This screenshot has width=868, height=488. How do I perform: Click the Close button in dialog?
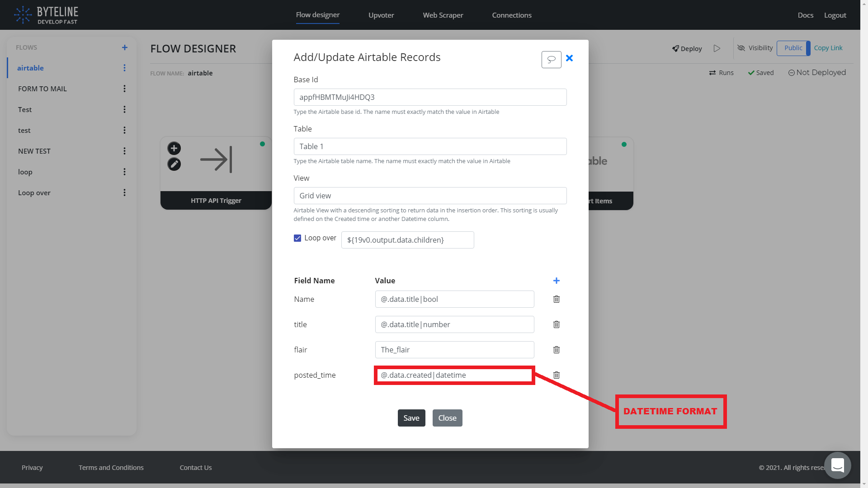(x=447, y=418)
